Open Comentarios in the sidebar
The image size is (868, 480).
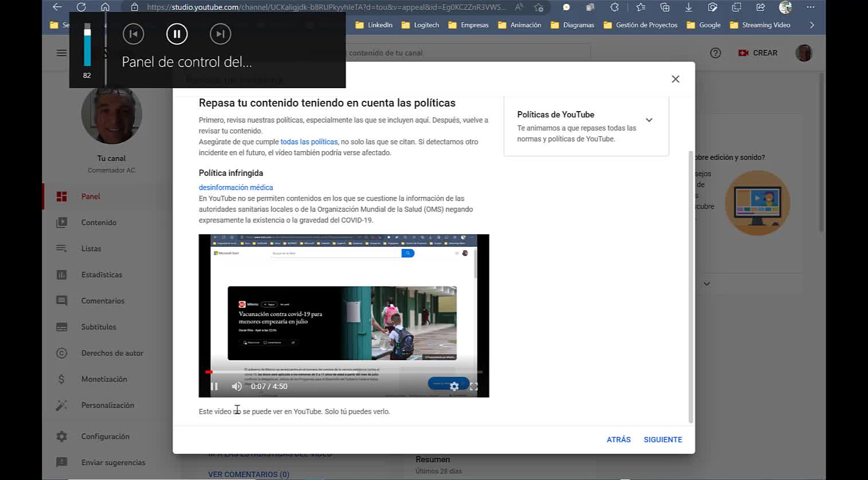pos(108,301)
